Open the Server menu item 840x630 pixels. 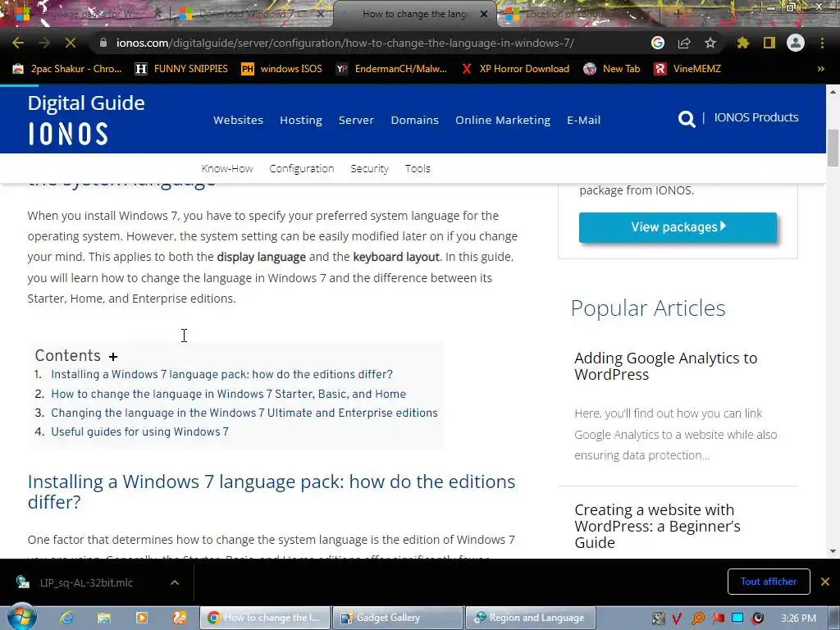356,120
